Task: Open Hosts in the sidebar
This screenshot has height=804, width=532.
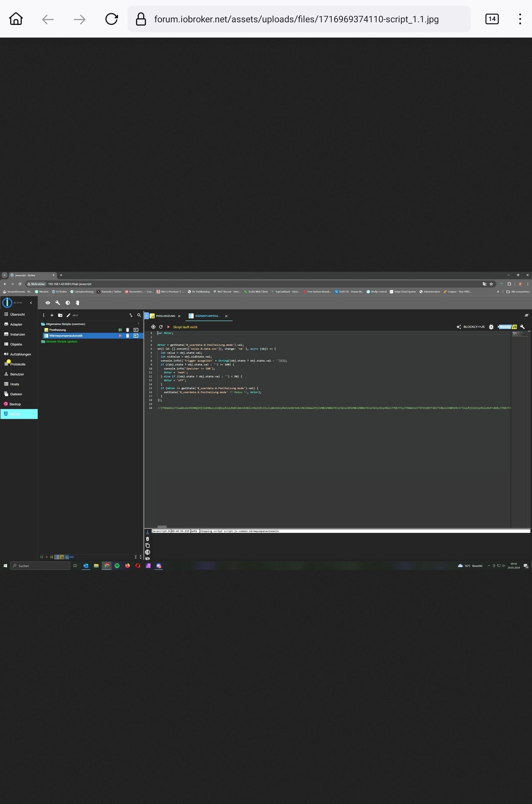Action: pos(19,384)
